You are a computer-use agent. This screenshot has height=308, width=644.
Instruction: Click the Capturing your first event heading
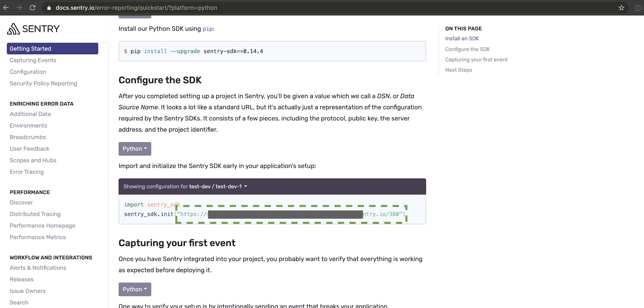(177, 243)
